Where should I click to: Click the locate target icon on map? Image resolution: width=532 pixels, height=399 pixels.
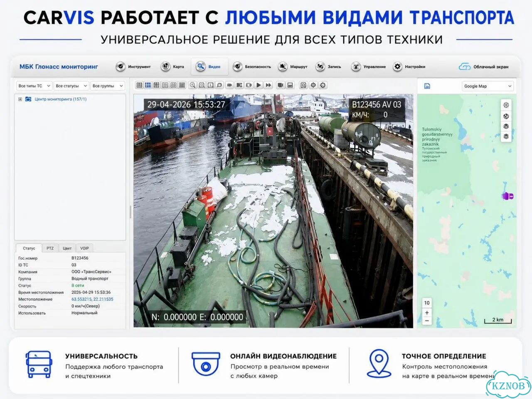pos(506,105)
